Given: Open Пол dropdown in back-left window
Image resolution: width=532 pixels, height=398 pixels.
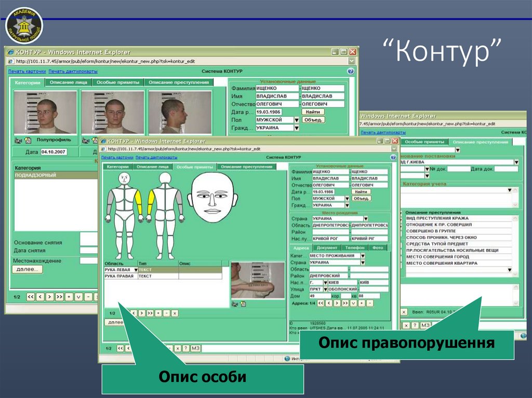Looking at the screenshot, I should 297,120.
